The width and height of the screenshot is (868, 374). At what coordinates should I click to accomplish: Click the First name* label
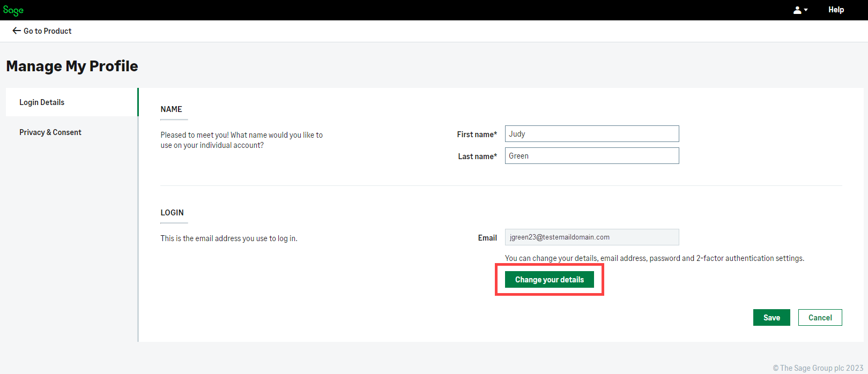coord(477,134)
